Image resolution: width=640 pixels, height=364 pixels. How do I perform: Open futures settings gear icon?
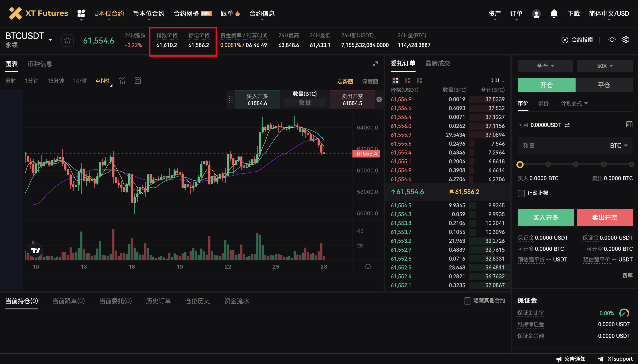coord(626,40)
